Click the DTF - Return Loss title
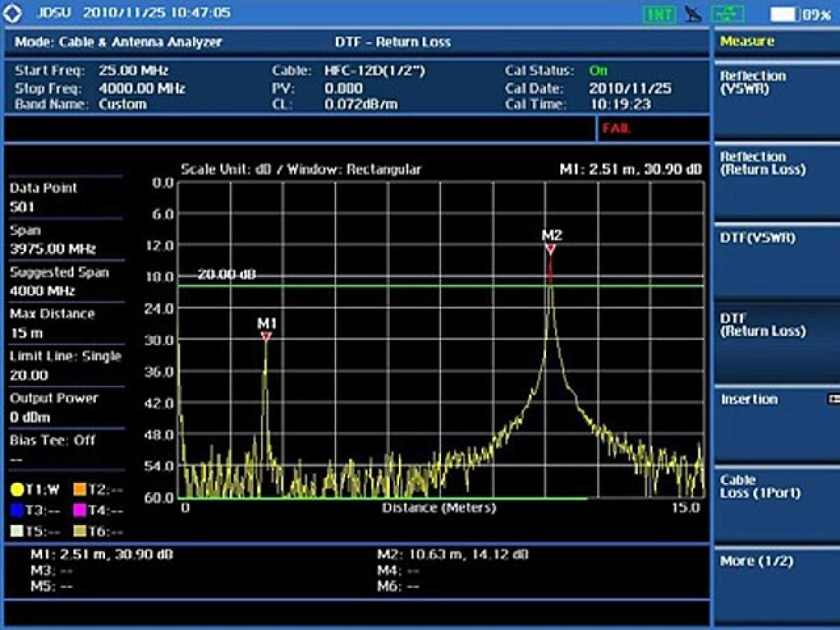 (393, 42)
